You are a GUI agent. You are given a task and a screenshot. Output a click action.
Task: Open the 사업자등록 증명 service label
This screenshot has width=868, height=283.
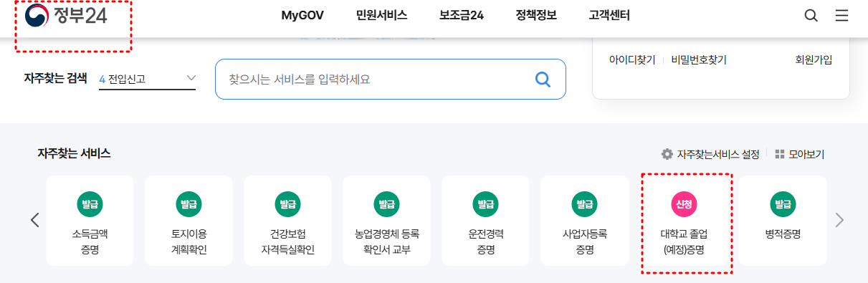584,241
